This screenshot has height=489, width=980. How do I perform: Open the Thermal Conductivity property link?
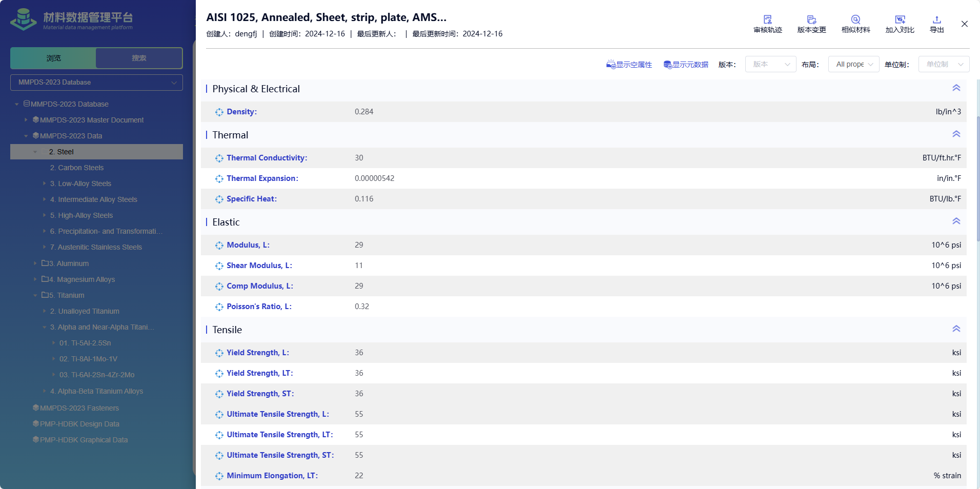(267, 158)
